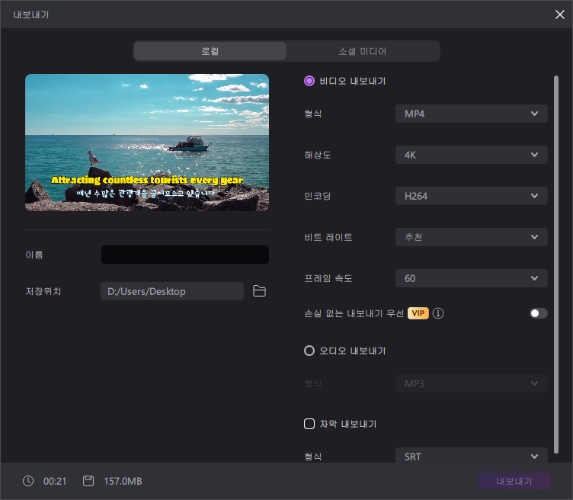Click the 인코딩 label
Screen dimensions: 573x500
point(317,196)
